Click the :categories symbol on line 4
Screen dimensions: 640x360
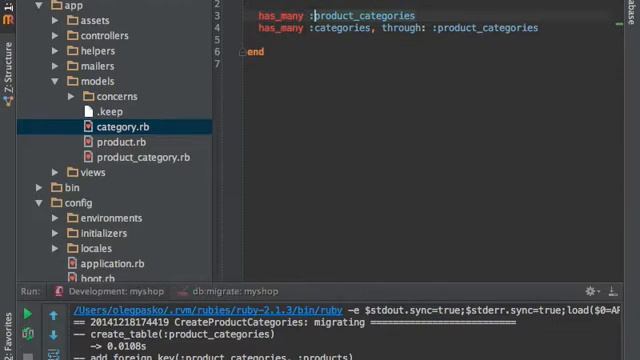340,28
